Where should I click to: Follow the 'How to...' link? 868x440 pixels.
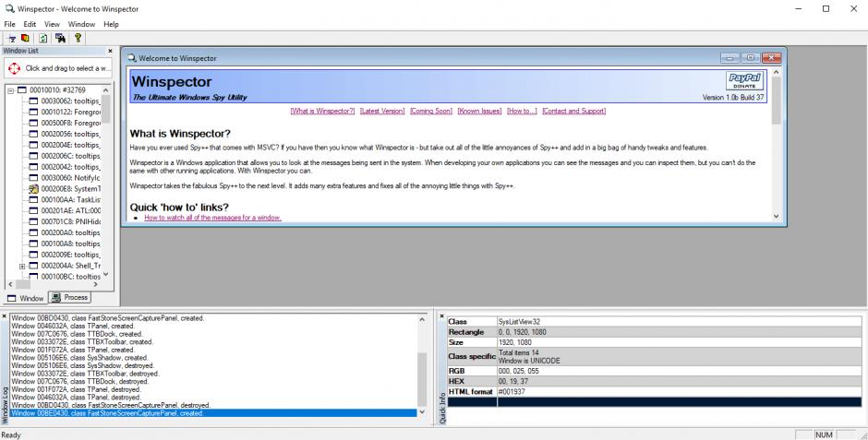tap(522, 111)
